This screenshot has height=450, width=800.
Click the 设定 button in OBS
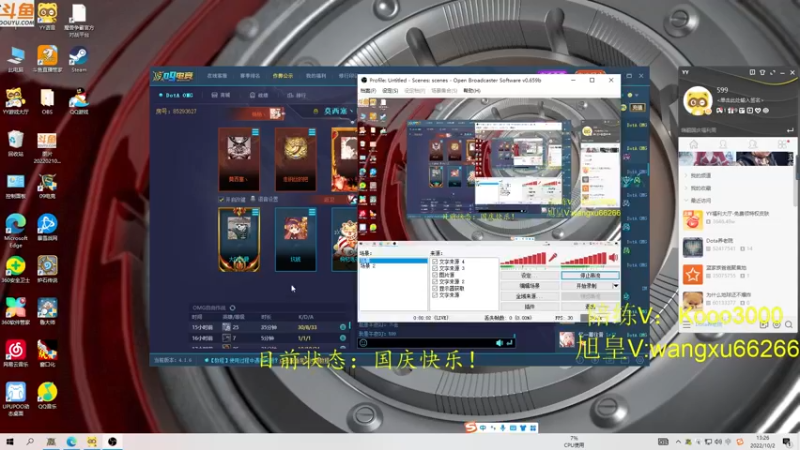click(x=529, y=275)
